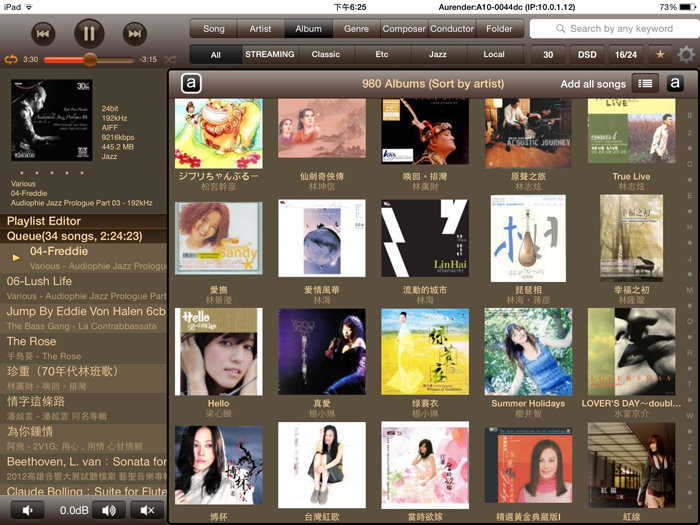Viewport: 700px width, 525px height.
Task: Open the now playing album cover
Action: click(x=52, y=120)
